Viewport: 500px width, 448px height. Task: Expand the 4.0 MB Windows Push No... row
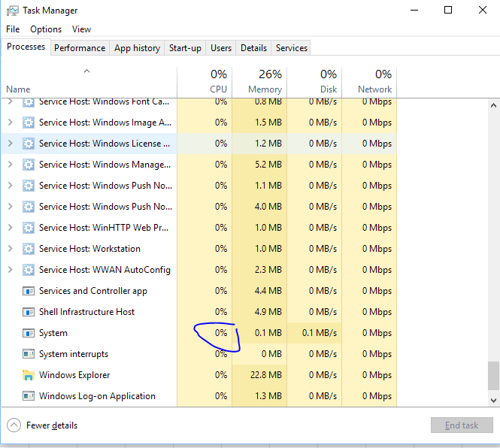point(11,207)
